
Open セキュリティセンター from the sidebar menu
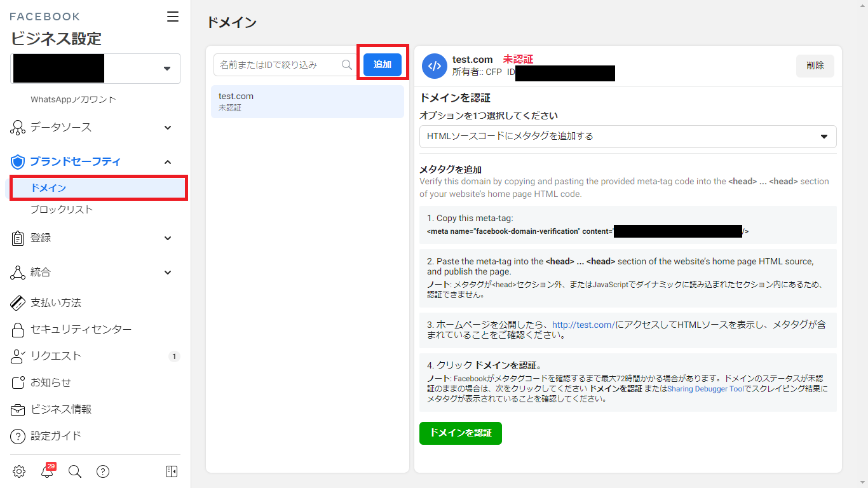point(81,330)
